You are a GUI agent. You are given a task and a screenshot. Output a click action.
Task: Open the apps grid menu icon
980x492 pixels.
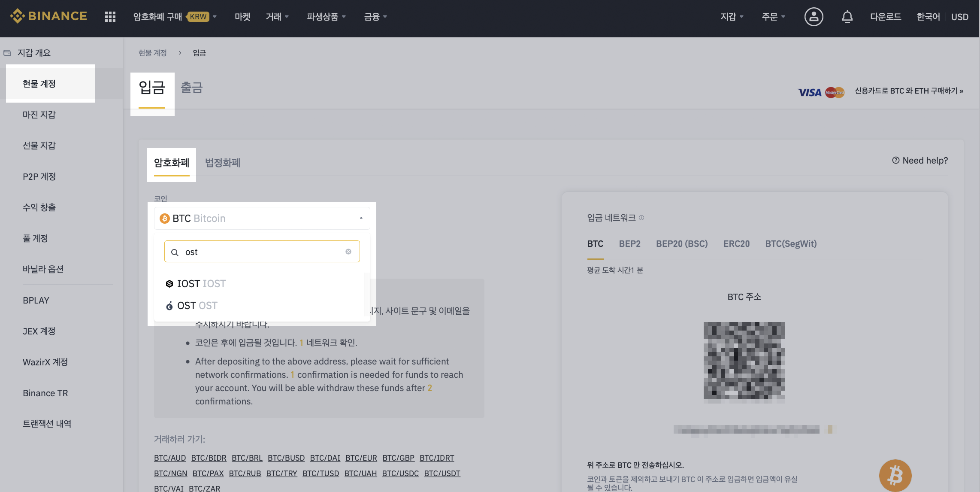click(110, 17)
